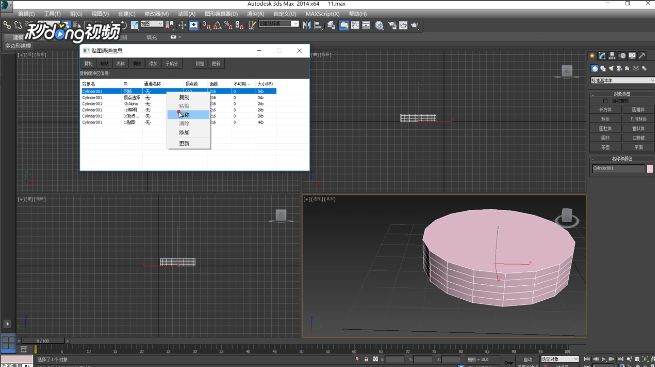This screenshot has width=655, height=367.
Task: Select the Systems category icon
Action: 644,68
